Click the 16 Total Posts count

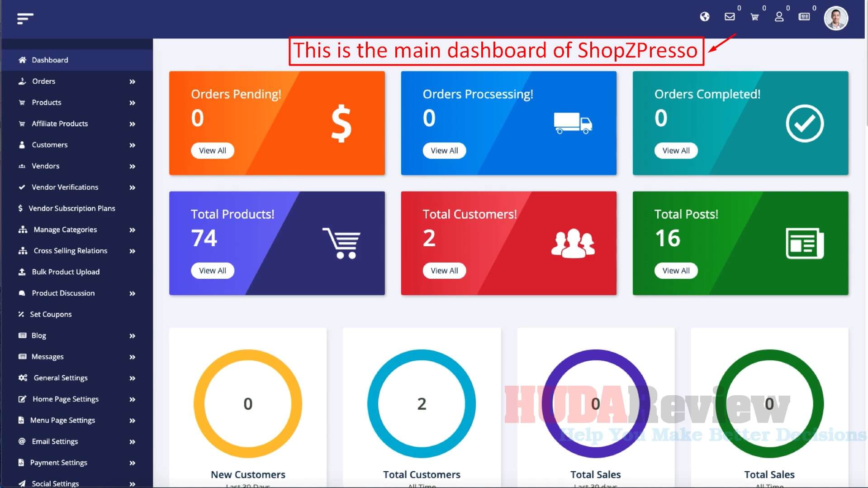click(x=667, y=238)
